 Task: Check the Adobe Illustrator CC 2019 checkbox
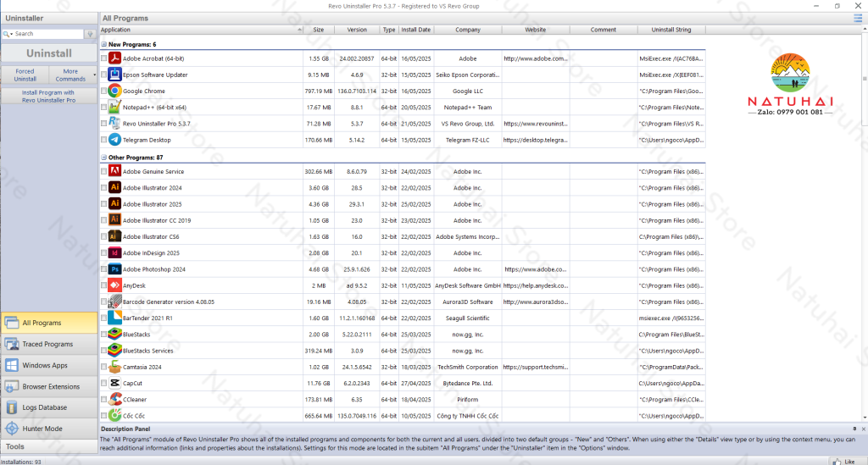tap(104, 220)
